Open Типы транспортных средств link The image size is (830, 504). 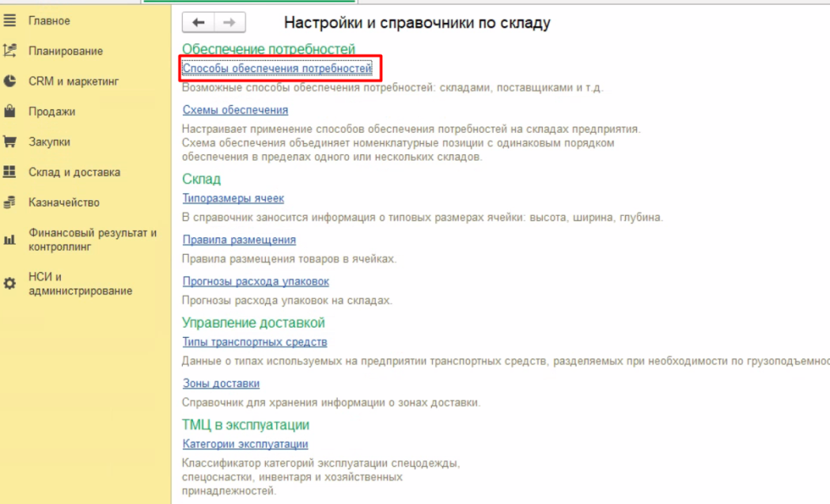[x=255, y=342]
